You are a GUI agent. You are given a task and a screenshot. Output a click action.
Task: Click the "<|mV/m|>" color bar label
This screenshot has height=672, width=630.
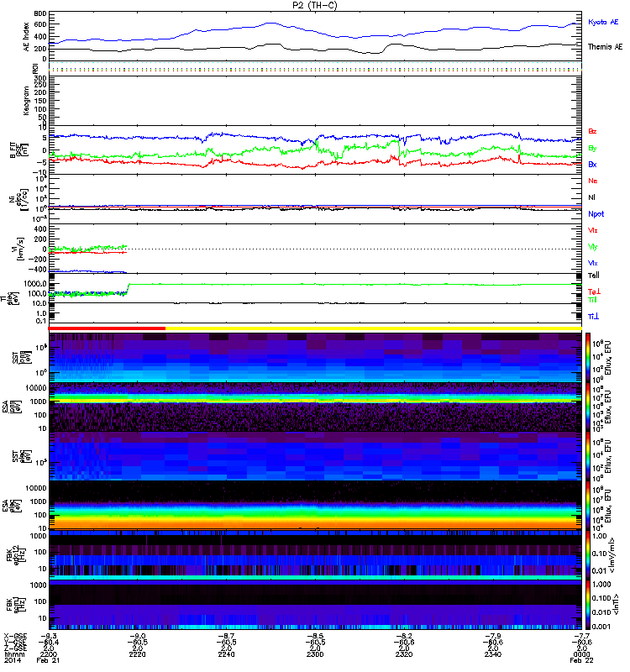click(613, 555)
